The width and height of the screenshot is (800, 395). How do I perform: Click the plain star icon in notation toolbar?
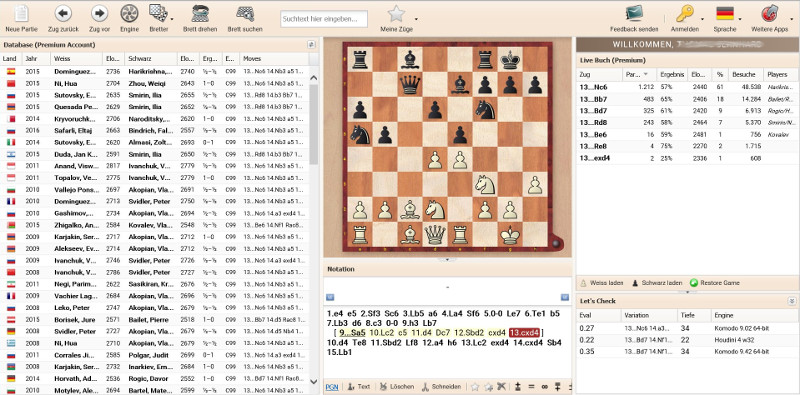(x=475, y=387)
